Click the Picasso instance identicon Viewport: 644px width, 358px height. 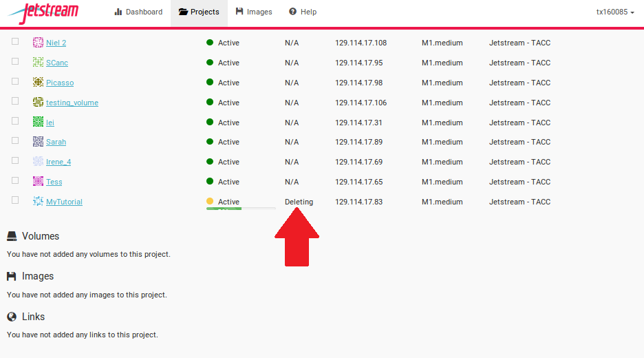[x=38, y=82]
